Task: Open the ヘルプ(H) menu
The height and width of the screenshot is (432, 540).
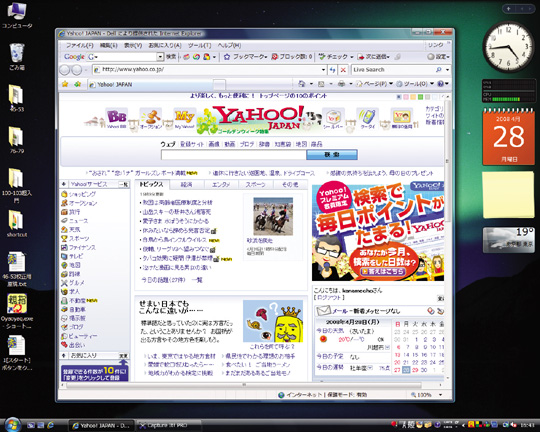Action: click(229, 45)
